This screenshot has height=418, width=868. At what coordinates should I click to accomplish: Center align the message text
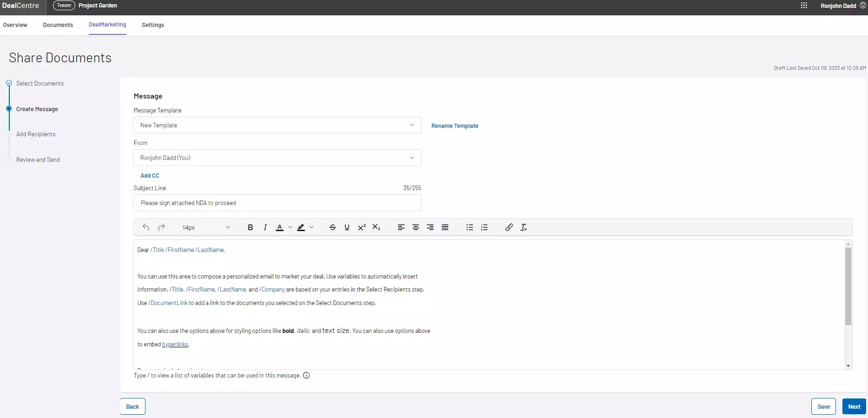[x=415, y=227]
